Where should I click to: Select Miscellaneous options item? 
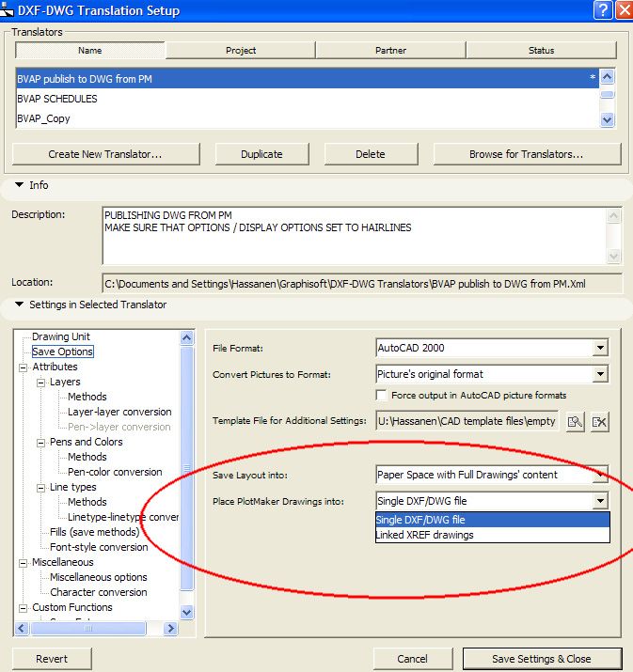coord(99,577)
